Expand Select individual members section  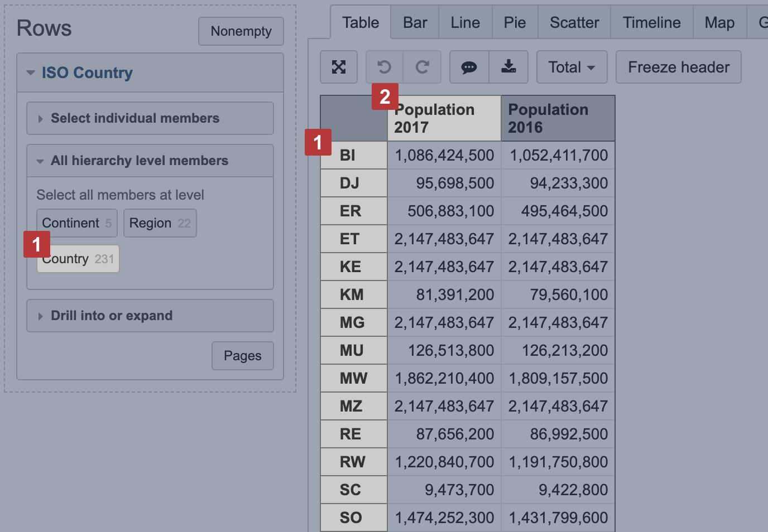click(135, 118)
